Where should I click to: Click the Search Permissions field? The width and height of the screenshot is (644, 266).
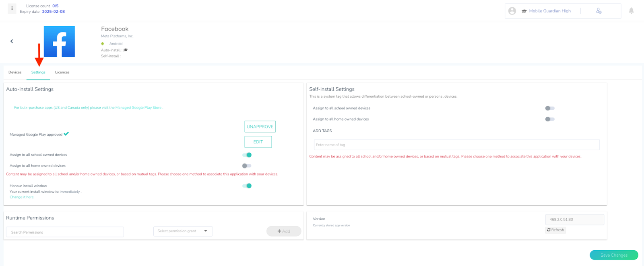click(x=65, y=232)
